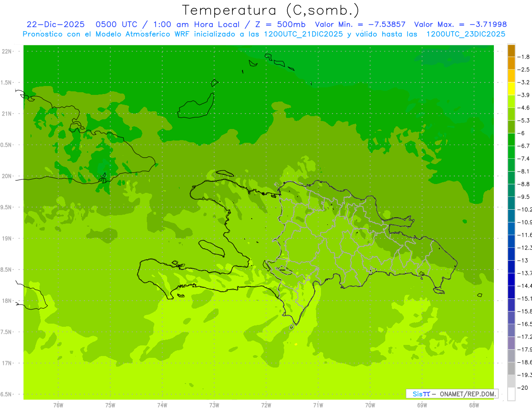Click the green color segment between -6 and -6.7

coord(511,139)
